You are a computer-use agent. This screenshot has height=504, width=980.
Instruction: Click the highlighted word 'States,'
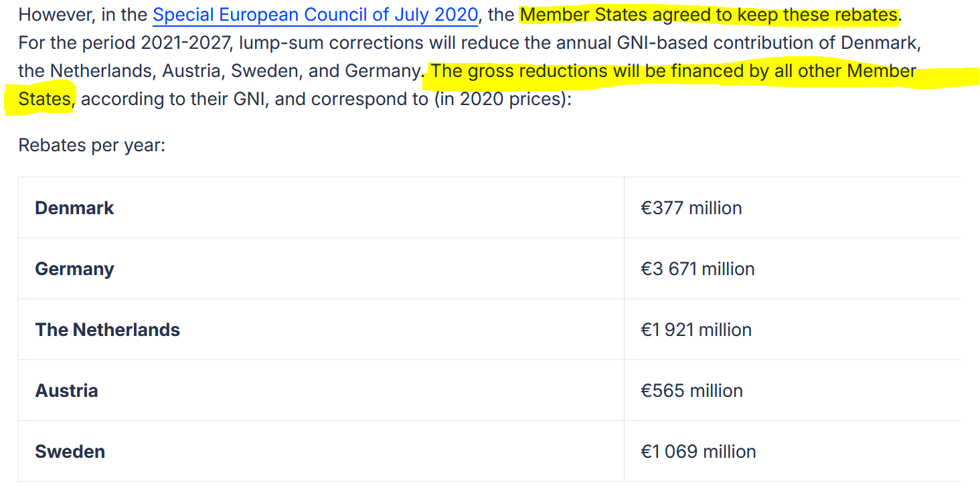pyautogui.click(x=47, y=99)
